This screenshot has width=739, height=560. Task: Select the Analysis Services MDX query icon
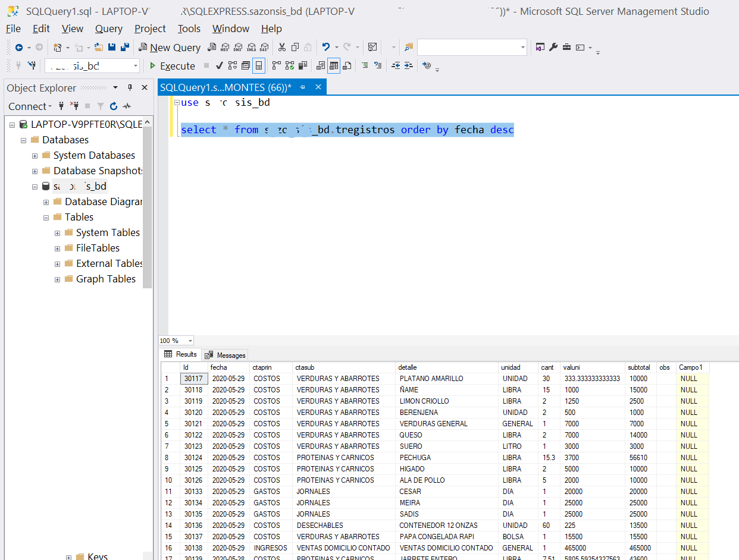(225, 47)
